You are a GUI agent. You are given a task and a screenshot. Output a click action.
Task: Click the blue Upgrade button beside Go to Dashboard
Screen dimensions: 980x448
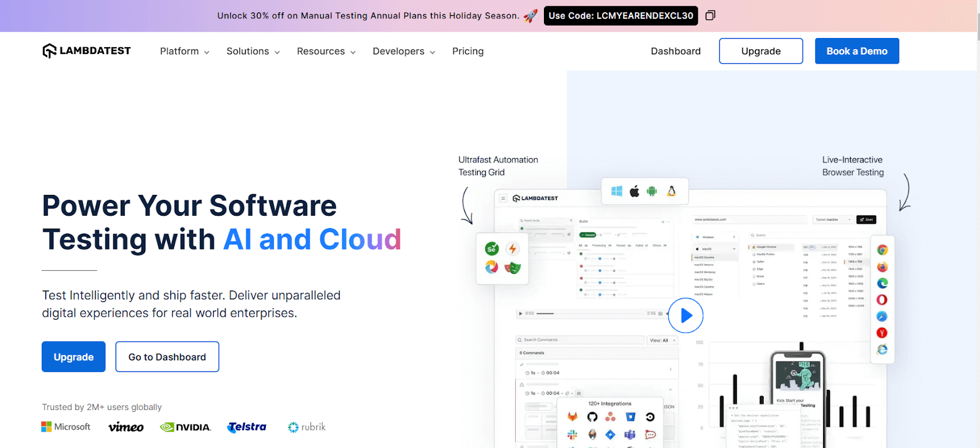[73, 357]
